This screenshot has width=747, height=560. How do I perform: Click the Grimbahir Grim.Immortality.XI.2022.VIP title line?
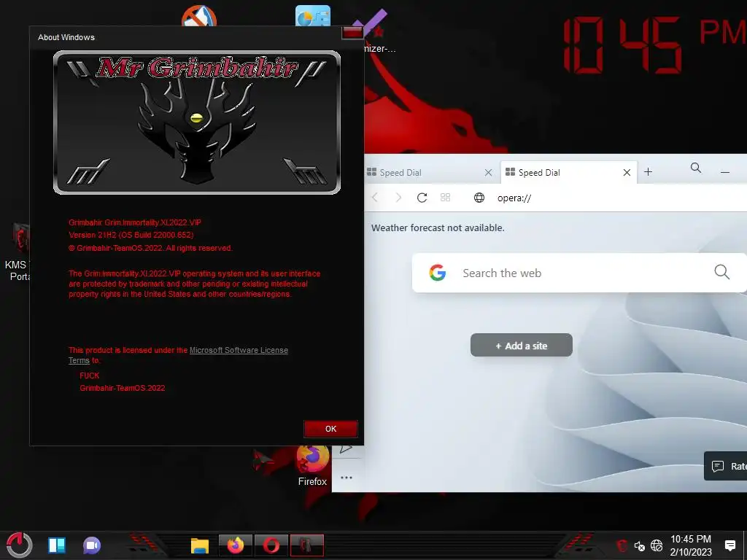[135, 222]
